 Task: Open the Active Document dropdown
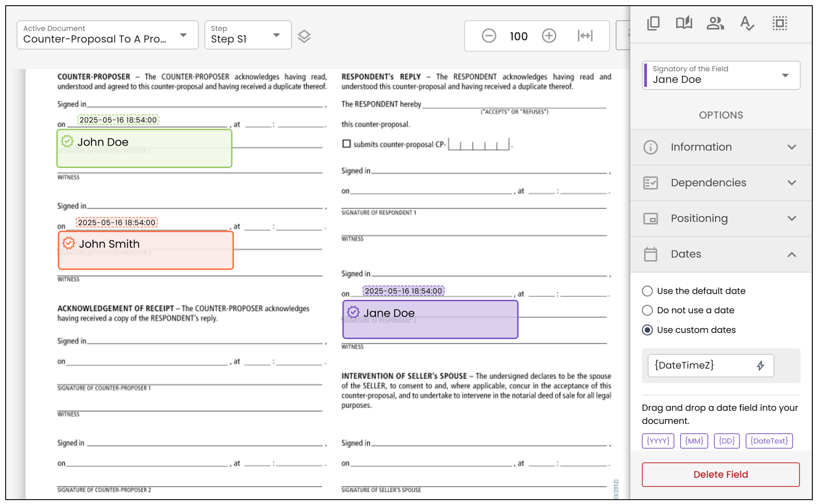(107, 35)
